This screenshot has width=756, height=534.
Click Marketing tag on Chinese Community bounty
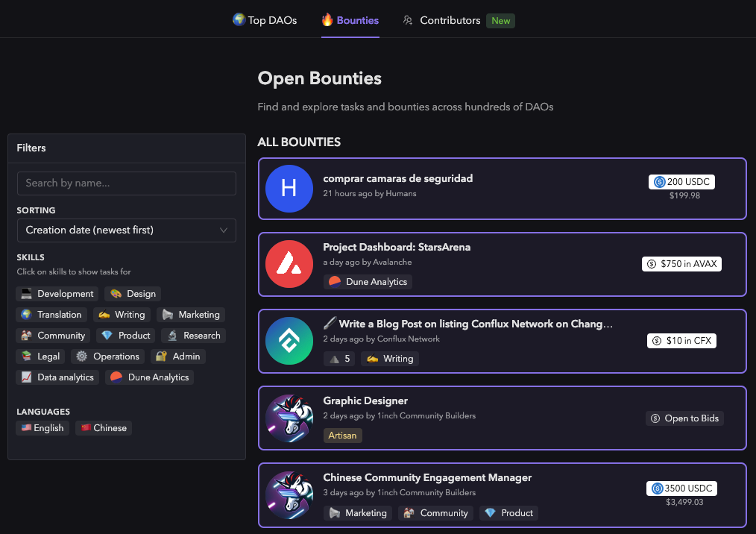(x=358, y=513)
